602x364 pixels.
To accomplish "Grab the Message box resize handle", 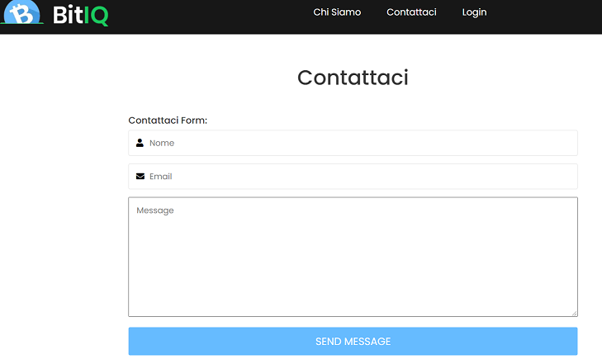I will (575, 314).
